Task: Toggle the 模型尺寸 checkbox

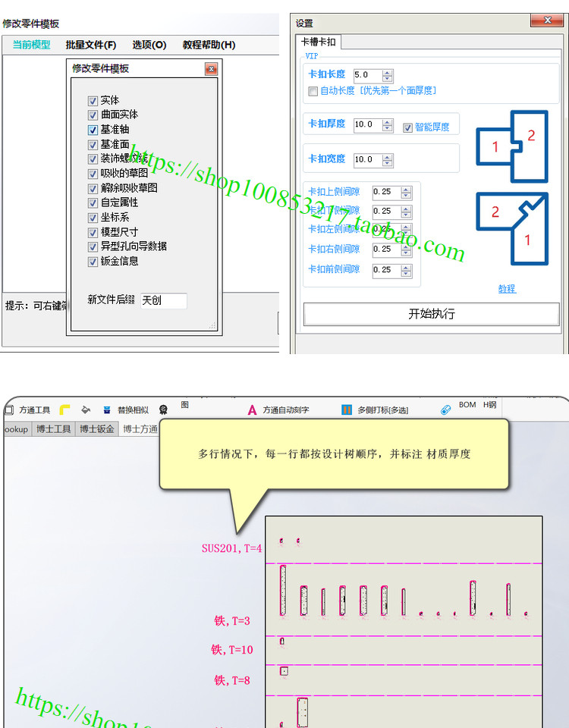Action: 93,233
